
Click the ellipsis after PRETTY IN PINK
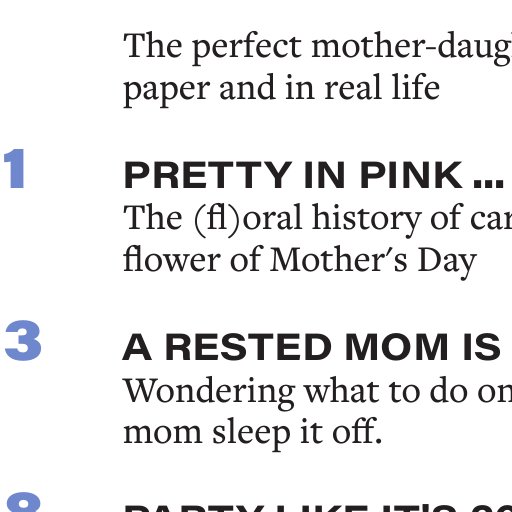489,184
